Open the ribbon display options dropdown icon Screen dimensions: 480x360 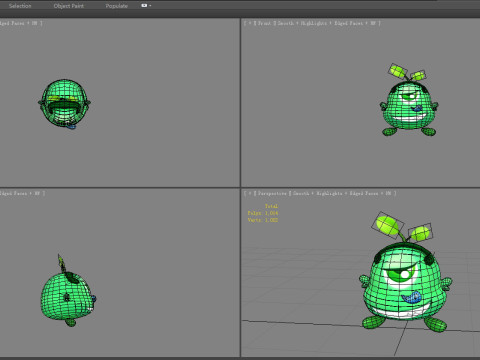[146, 5]
